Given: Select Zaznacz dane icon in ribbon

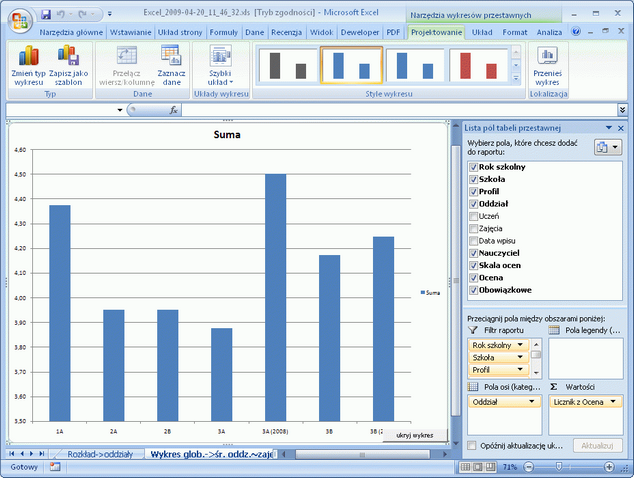Looking at the screenshot, I should point(171,56).
